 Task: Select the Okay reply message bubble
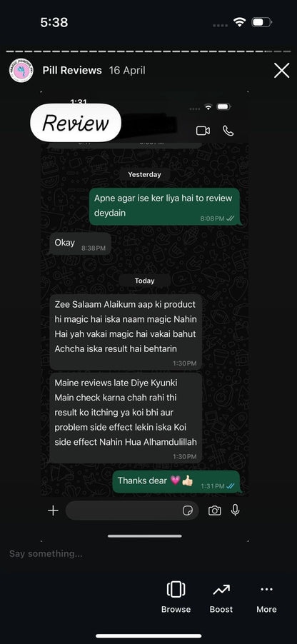(80, 243)
